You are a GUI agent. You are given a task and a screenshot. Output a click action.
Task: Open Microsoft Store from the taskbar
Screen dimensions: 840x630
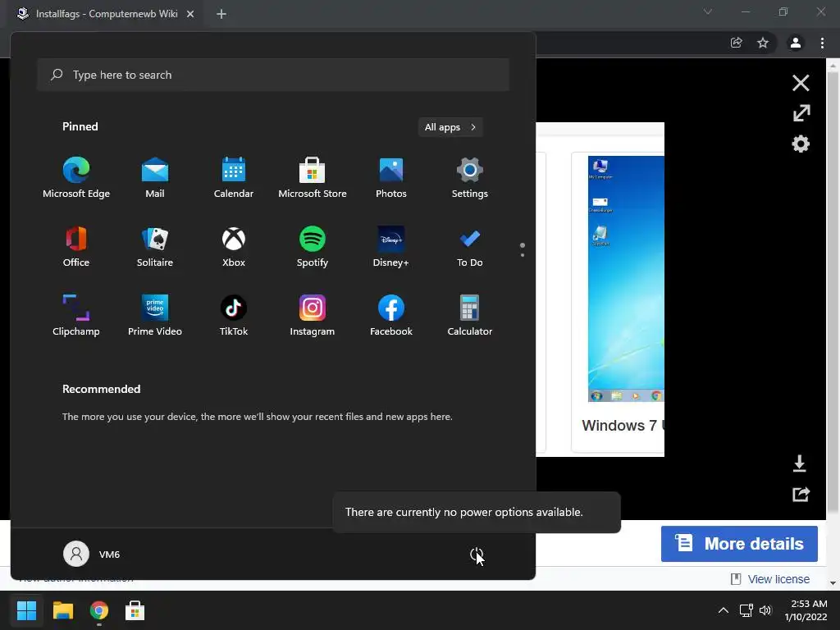click(135, 610)
